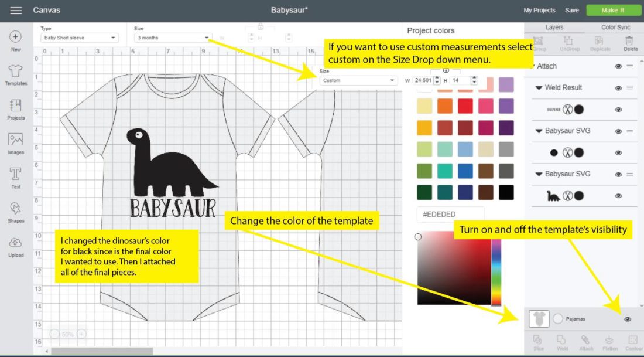Delete the selected layer with trash icon
The width and height of the screenshot is (644, 357).
click(630, 43)
